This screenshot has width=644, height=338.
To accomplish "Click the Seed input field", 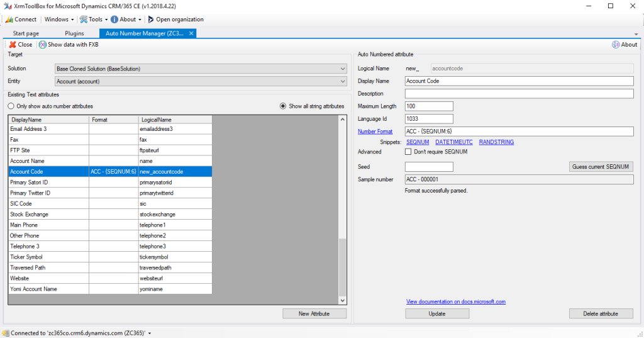I will tap(429, 167).
